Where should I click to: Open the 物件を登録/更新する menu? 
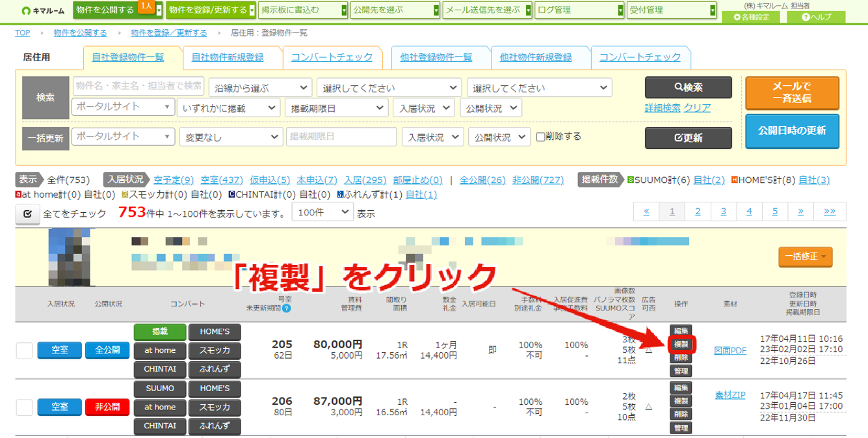point(212,10)
